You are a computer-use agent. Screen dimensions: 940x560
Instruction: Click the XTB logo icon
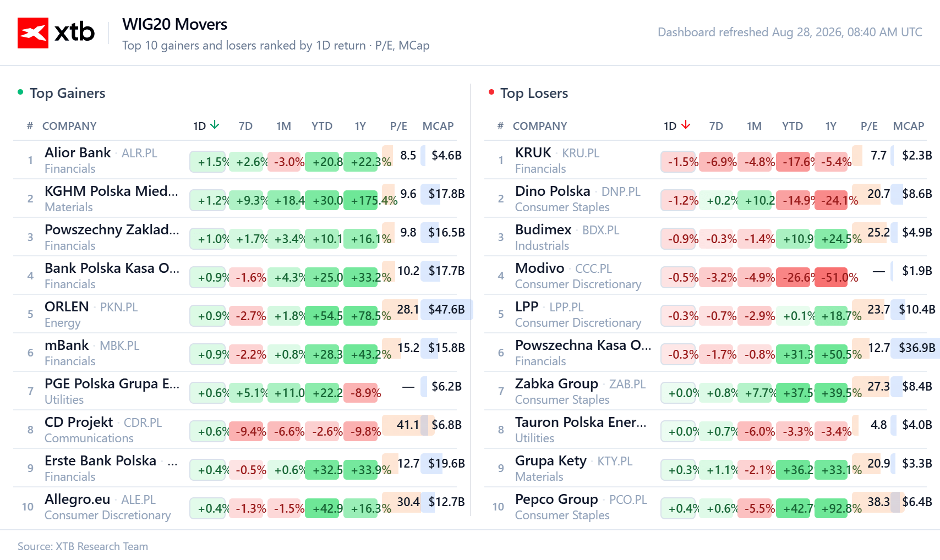pyautogui.click(x=33, y=33)
